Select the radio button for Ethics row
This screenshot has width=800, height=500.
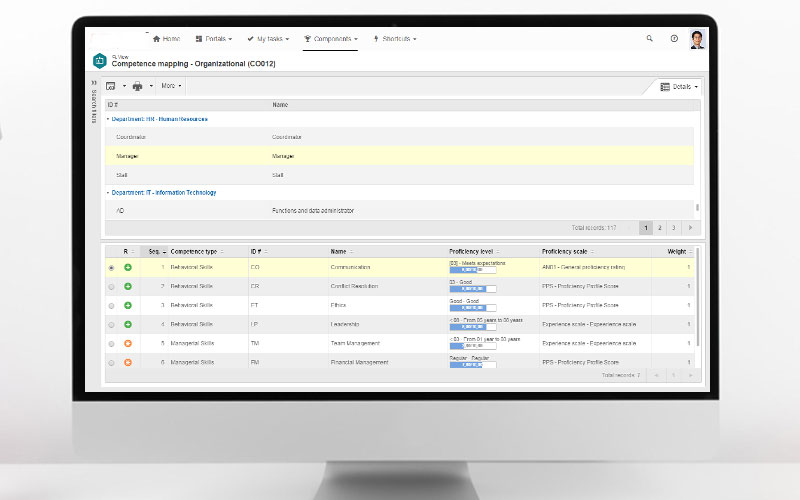click(111, 306)
